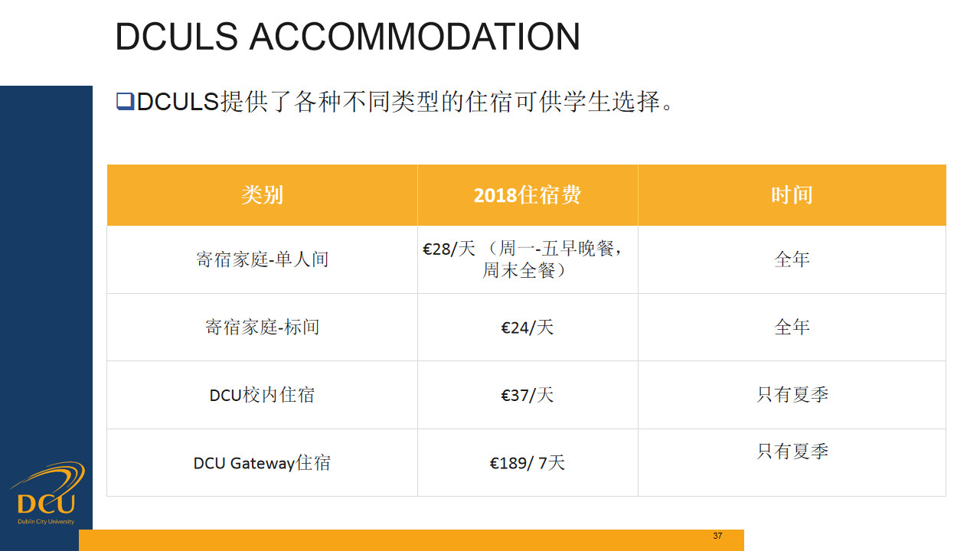Click the €28/天 price cell
Viewport: 980px width, 551px height.
click(527, 259)
